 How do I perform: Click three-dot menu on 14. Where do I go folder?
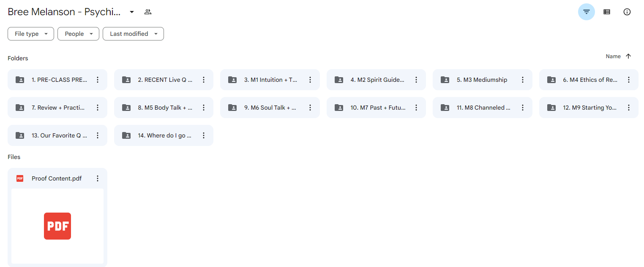pos(204,135)
